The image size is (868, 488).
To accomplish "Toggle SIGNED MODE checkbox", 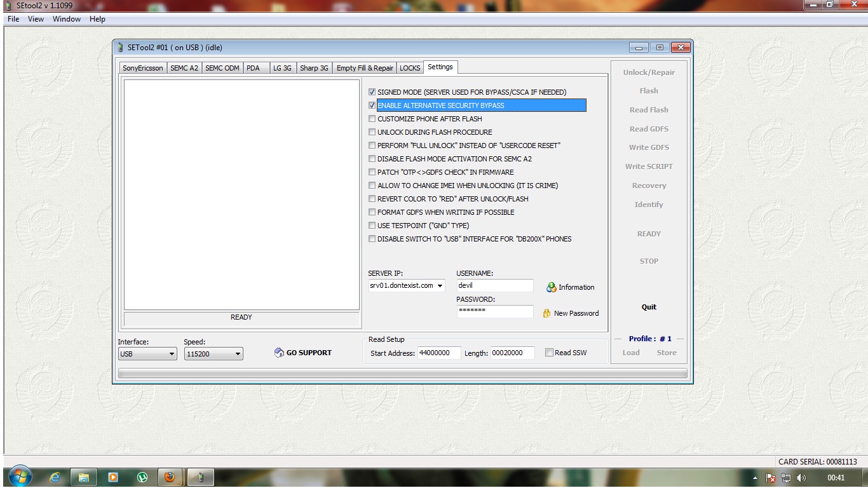I will (x=372, y=92).
